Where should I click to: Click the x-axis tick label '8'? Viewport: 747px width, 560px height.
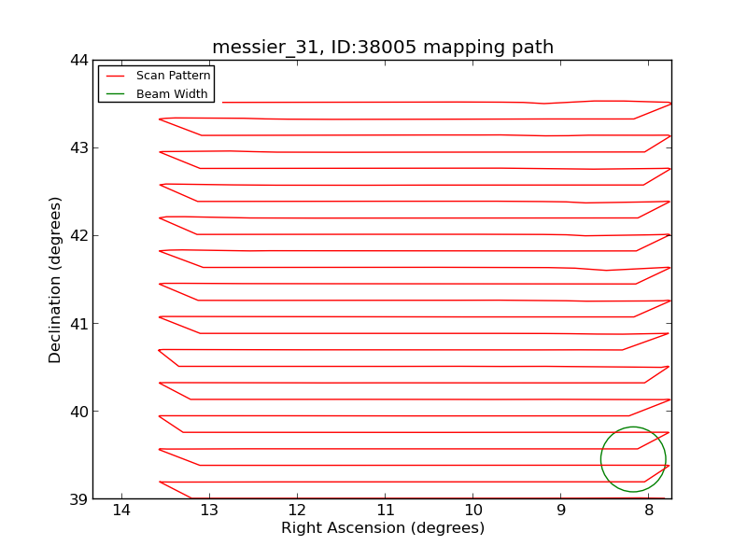[x=649, y=511]
